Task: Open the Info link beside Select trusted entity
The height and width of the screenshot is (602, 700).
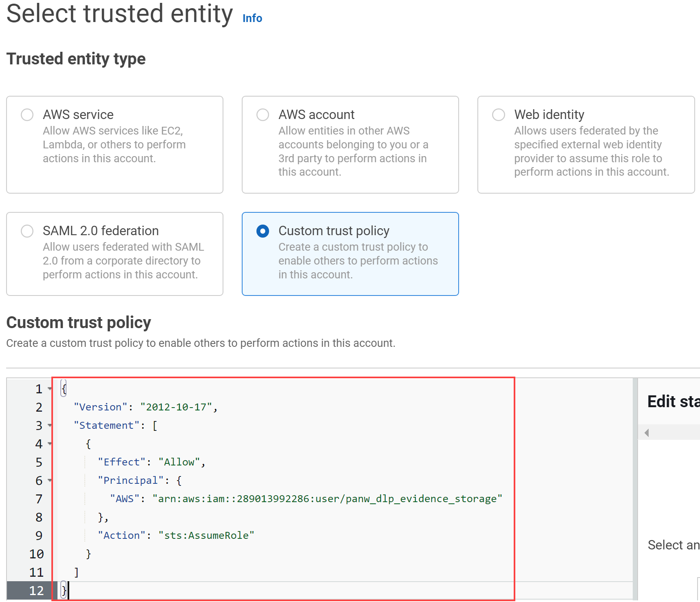Action: coord(252,18)
